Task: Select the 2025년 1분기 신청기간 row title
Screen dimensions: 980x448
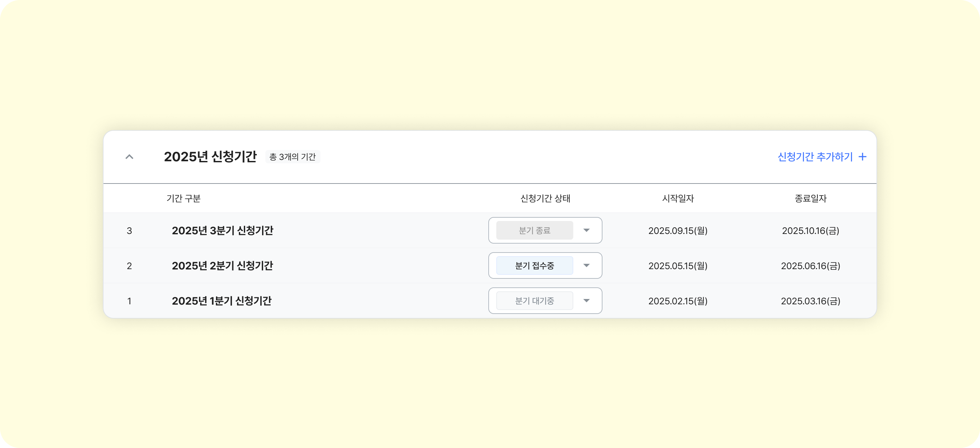Action: (x=221, y=301)
